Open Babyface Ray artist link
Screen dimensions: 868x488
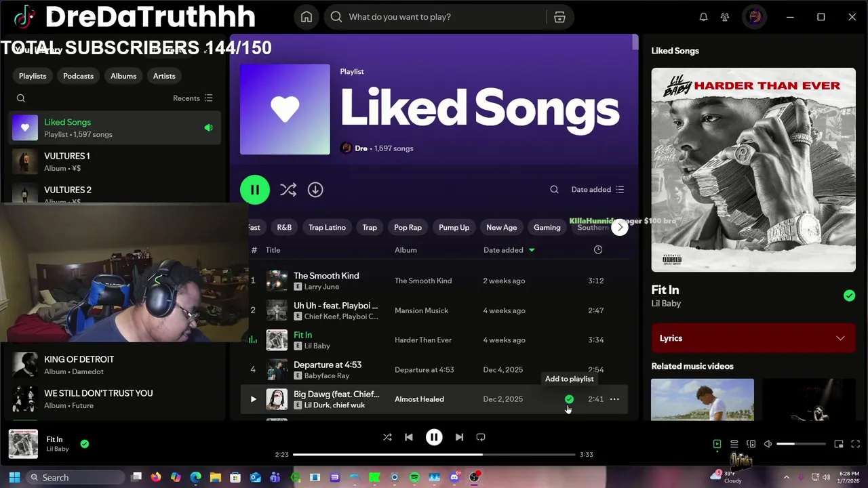point(327,375)
